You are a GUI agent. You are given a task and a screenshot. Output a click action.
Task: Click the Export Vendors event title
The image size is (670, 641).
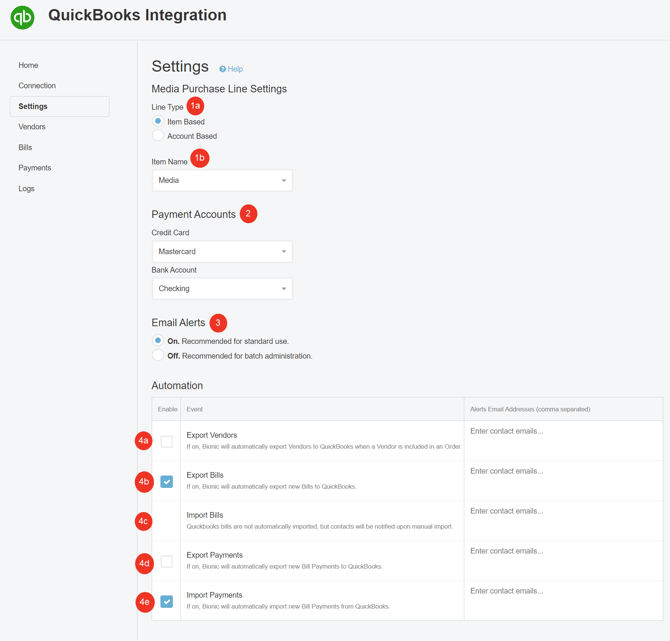(212, 435)
